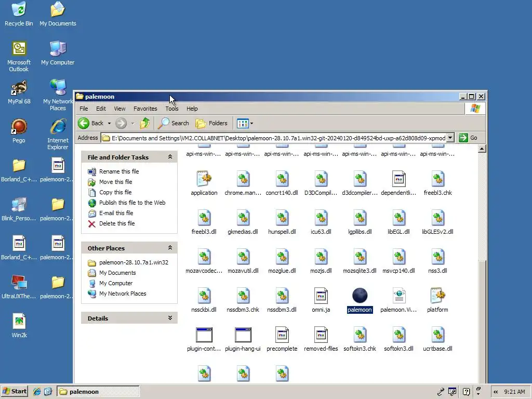This screenshot has height=399, width=532.
Task: Click Publish this file to the Web
Action: tap(132, 203)
